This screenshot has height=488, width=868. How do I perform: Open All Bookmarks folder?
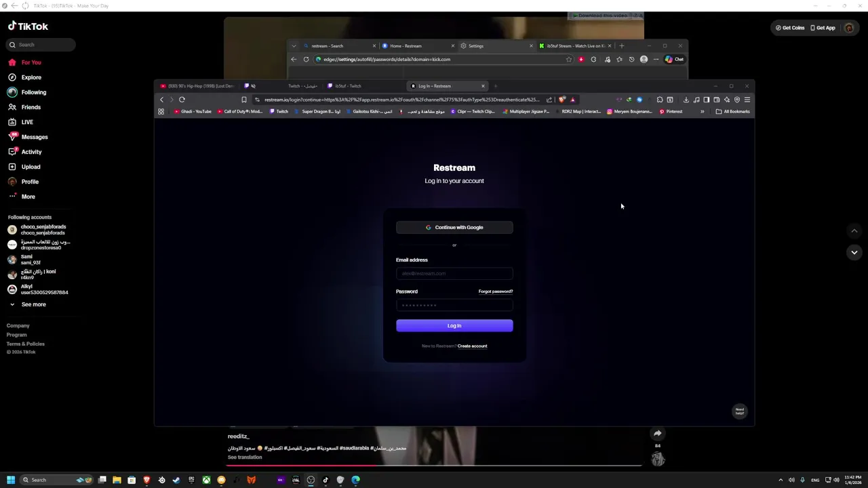[x=733, y=112]
